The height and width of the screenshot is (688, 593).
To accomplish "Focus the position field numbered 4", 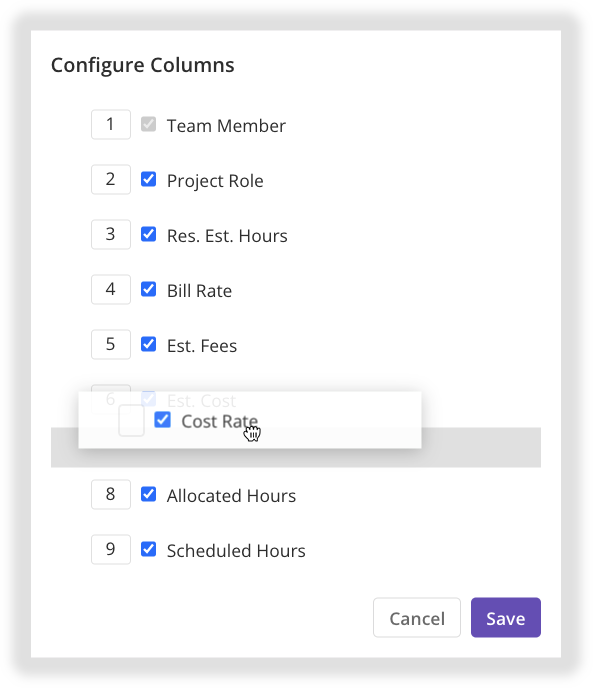I will (111, 290).
